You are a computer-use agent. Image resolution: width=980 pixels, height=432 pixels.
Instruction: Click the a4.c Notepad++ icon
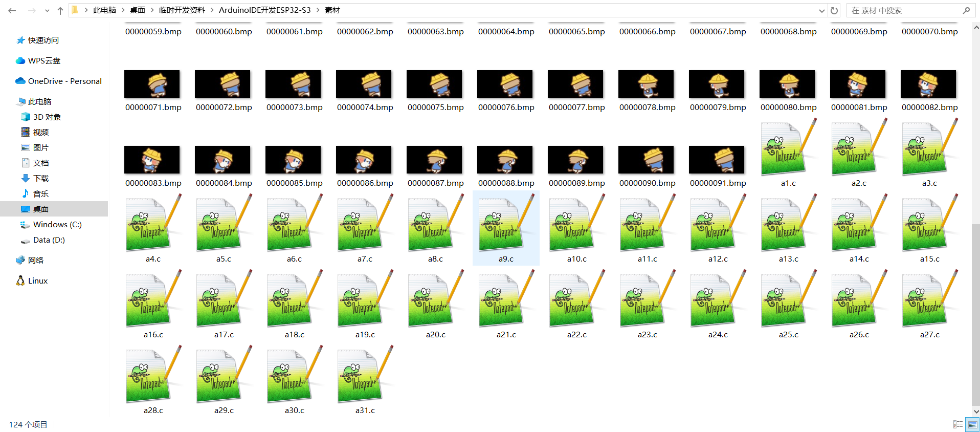pos(153,223)
